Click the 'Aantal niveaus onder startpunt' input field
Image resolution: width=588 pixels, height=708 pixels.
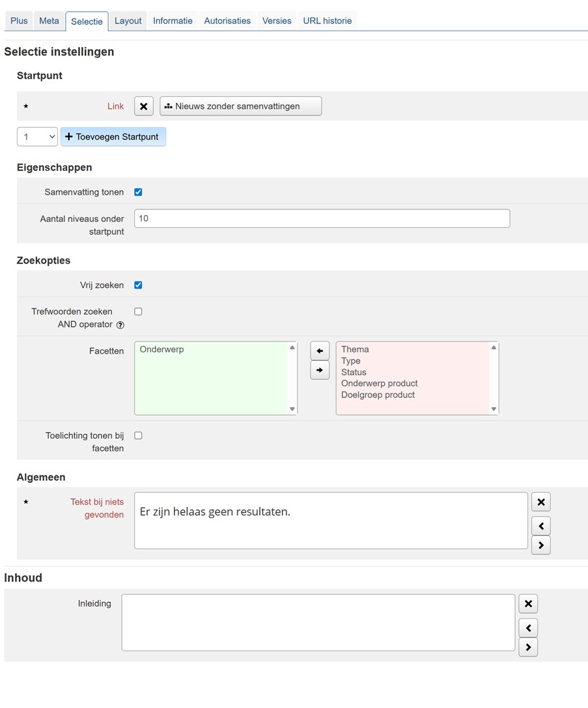click(x=322, y=219)
